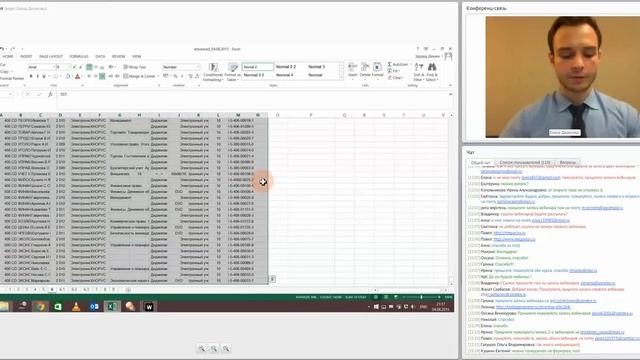Click the Find & Select binoculars icon

(x=432, y=67)
